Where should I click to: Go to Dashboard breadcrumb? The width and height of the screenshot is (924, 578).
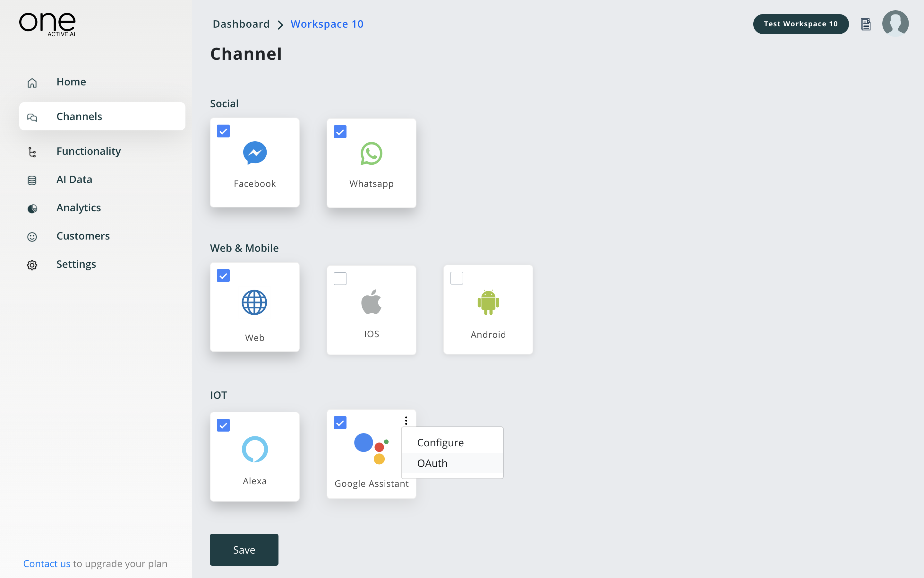(241, 24)
